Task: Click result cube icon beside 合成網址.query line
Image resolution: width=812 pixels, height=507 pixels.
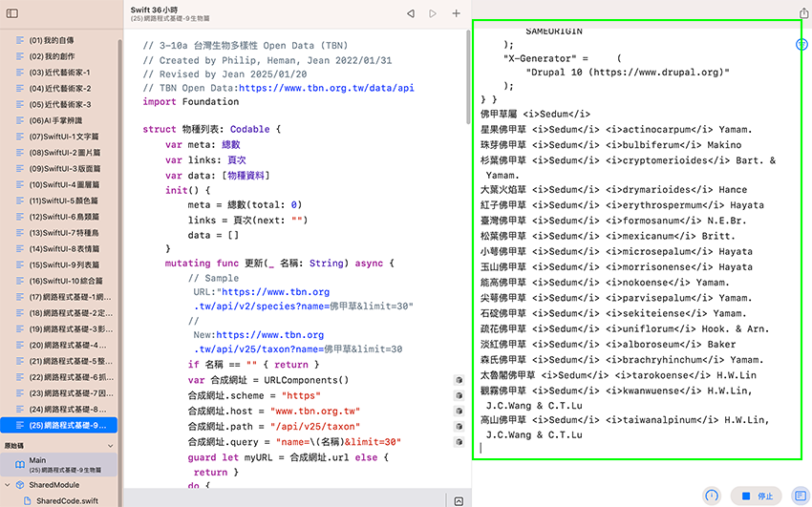Action: coord(459,442)
